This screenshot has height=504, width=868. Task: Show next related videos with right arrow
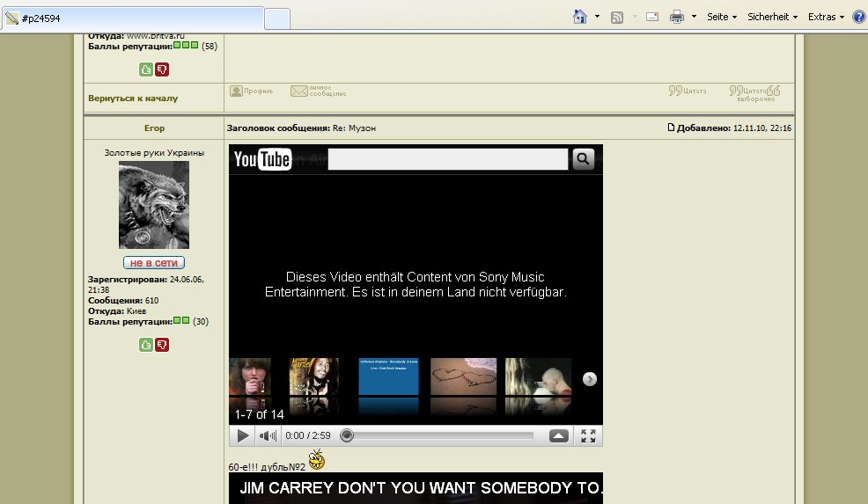click(x=590, y=379)
